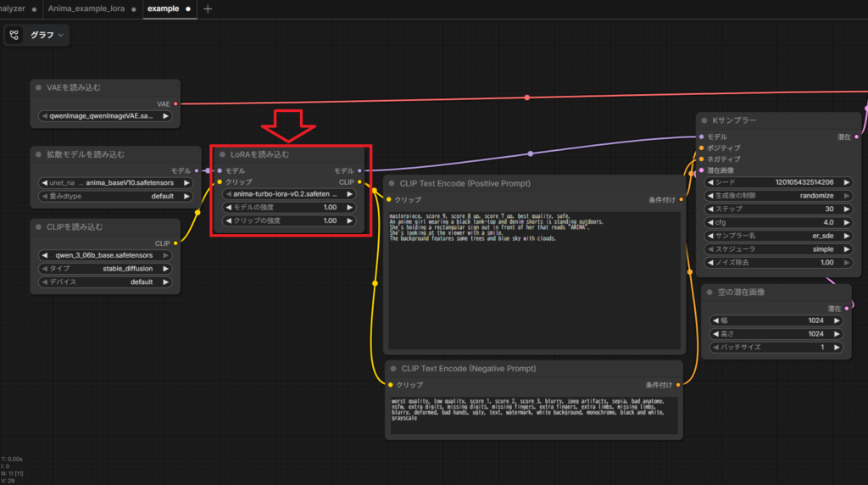Next タイプ value right arrow

[x=165, y=269]
